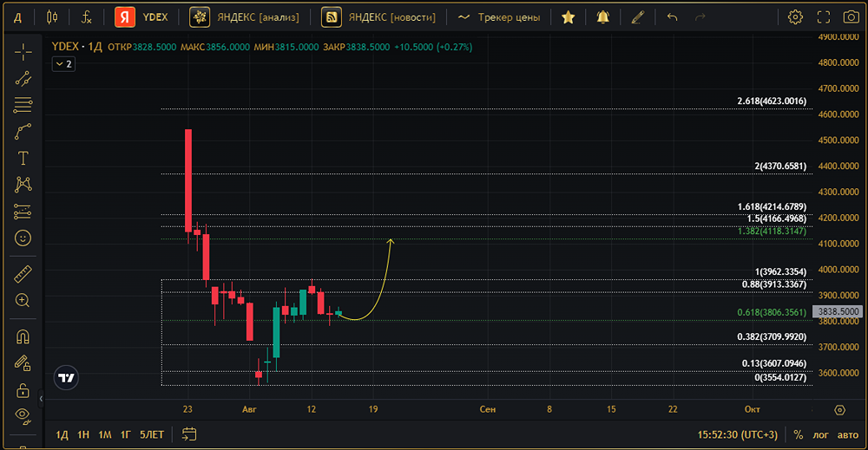The height and width of the screenshot is (450, 868).
Task: Enter fullscreen mode
Action: [x=824, y=17]
